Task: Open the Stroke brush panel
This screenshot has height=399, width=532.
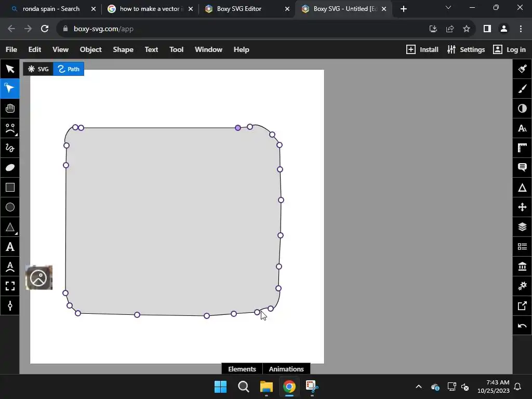Action: 522,88
